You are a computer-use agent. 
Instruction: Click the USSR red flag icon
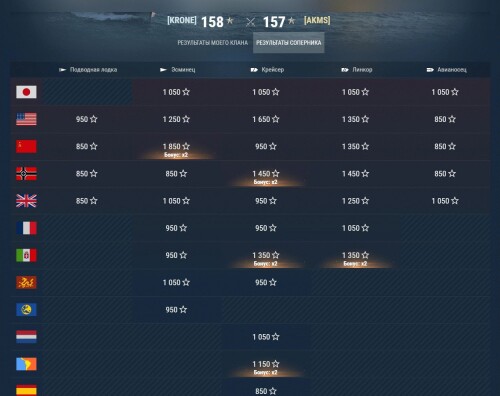tap(26, 146)
